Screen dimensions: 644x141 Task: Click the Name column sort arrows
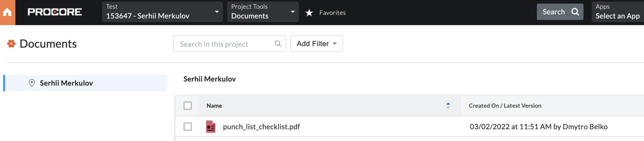(x=448, y=106)
